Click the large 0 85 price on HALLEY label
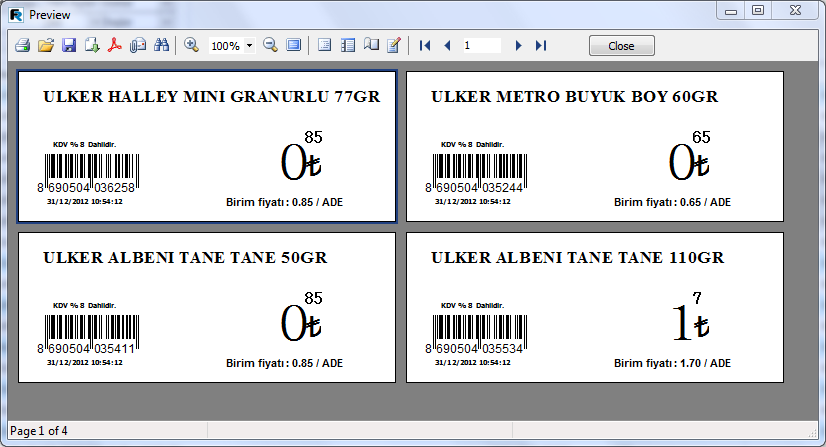 pyautogui.click(x=302, y=156)
